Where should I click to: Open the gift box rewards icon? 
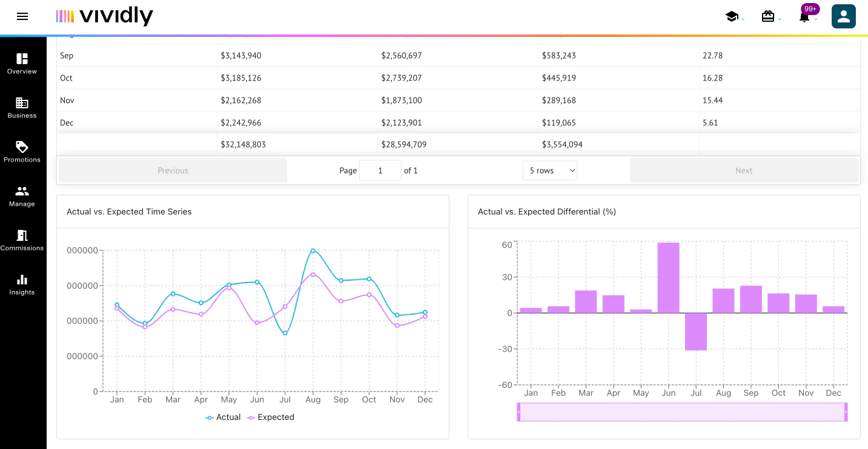point(768,17)
